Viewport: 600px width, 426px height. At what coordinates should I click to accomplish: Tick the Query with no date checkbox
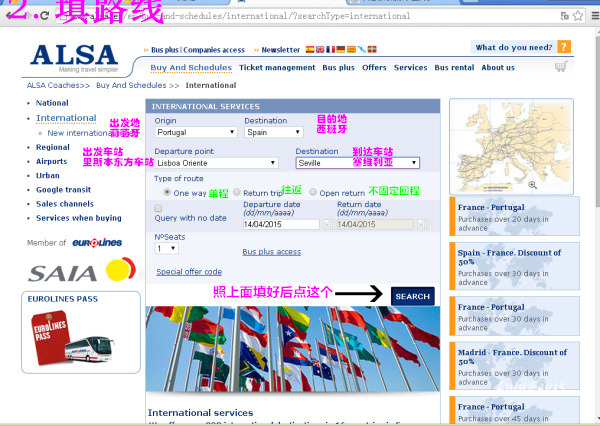pyautogui.click(x=159, y=208)
